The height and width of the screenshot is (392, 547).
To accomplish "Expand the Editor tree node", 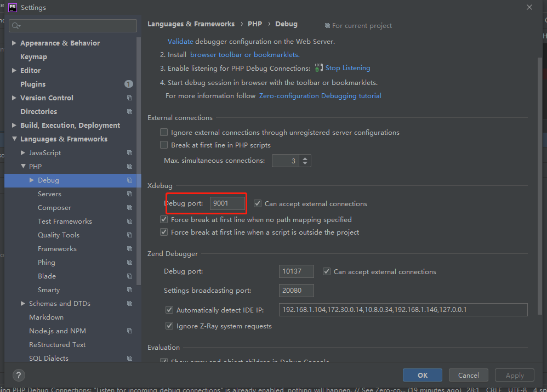I will (14, 71).
